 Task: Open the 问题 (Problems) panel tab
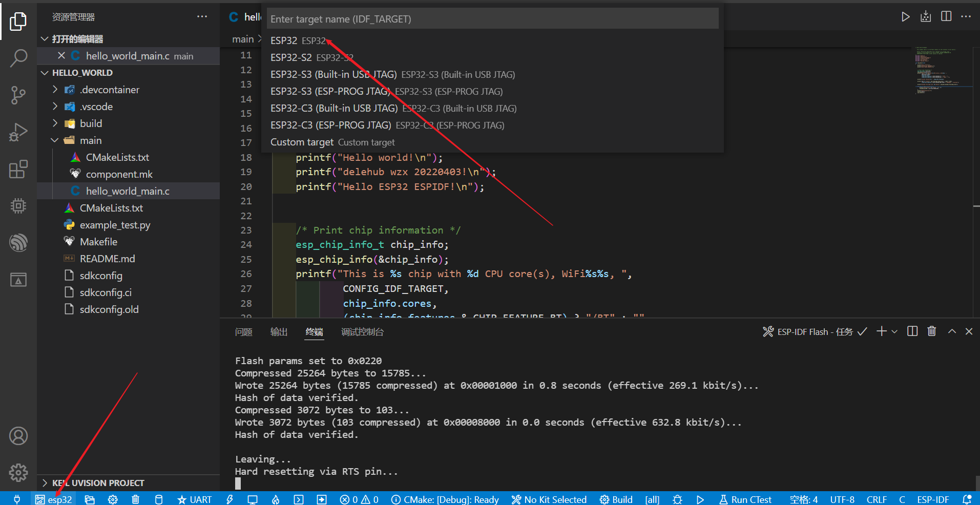pos(244,332)
